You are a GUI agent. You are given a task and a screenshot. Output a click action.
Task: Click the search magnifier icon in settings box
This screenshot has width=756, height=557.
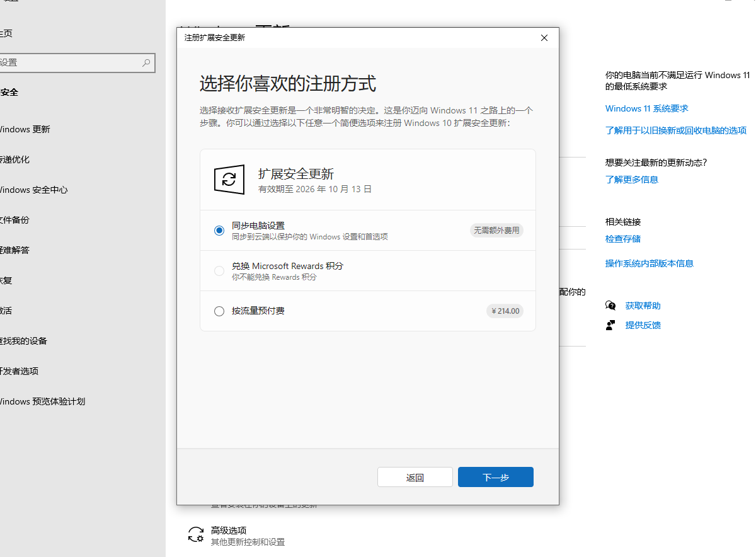[146, 62]
